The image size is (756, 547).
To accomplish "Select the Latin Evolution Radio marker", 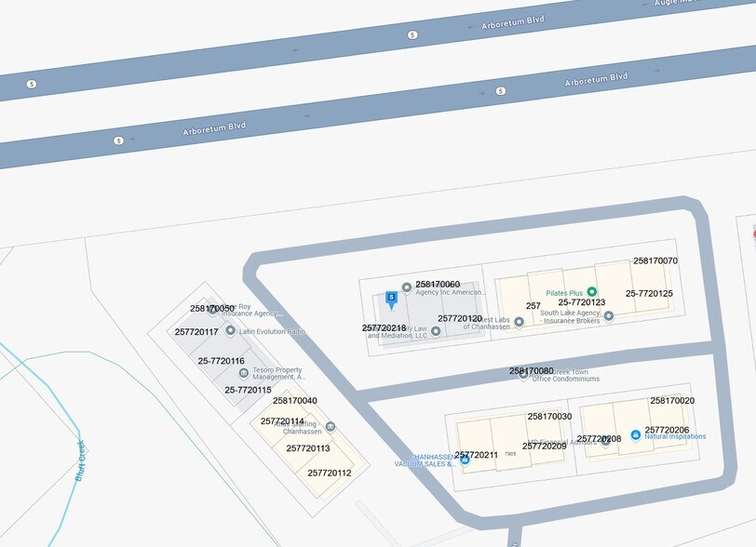I will [230, 330].
